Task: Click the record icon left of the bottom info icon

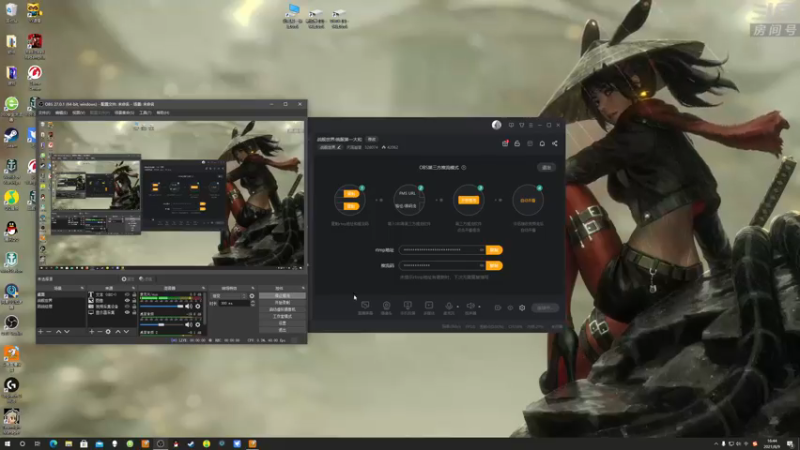Action: tap(498, 308)
